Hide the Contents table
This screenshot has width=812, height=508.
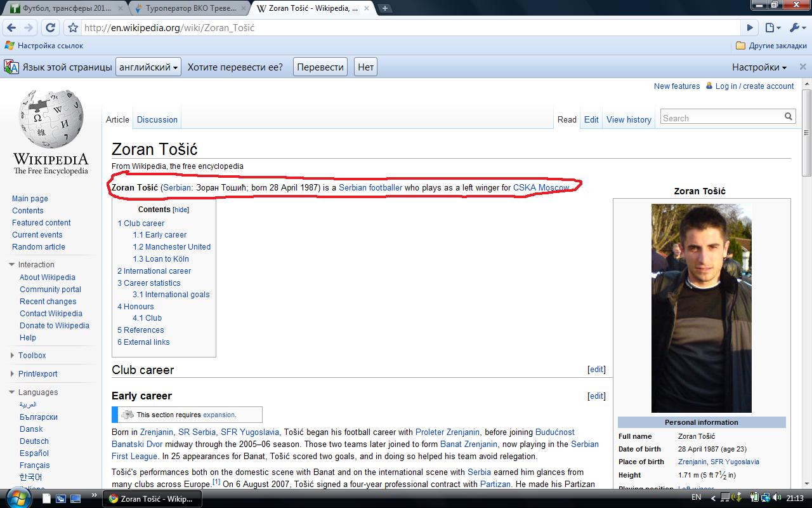point(181,210)
